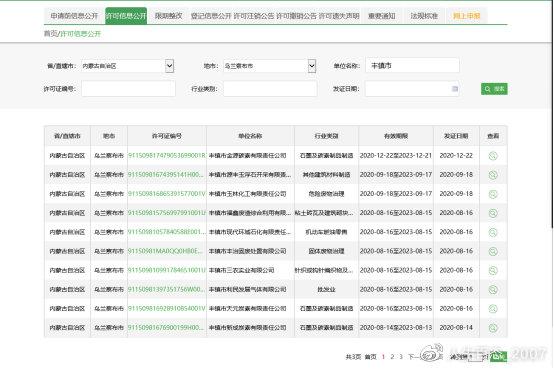Click the green search button
This screenshot has height=369, width=554.
[494, 89]
